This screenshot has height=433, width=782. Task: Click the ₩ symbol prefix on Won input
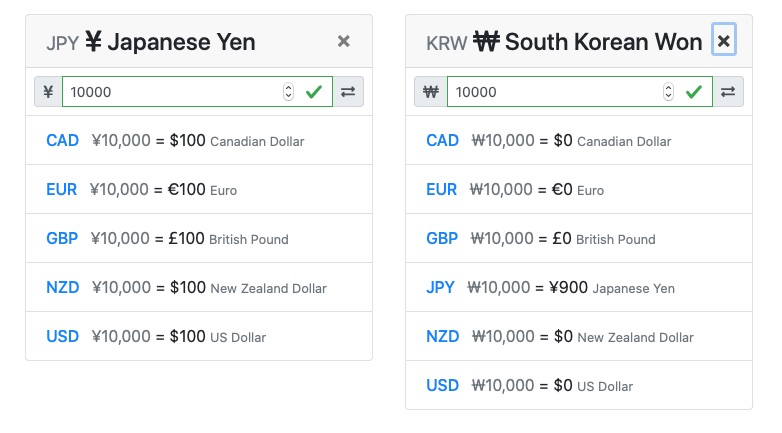coord(431,92)
